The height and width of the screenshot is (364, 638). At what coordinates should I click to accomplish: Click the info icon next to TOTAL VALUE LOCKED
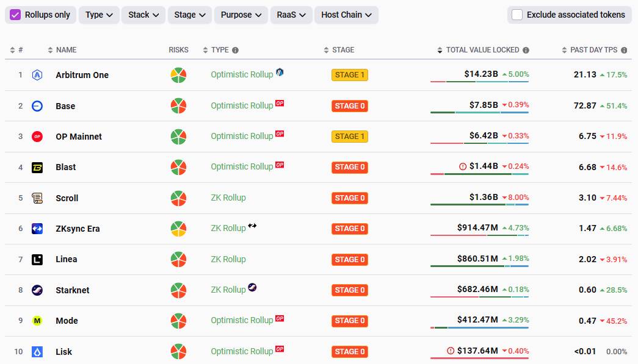coord(526,50)
